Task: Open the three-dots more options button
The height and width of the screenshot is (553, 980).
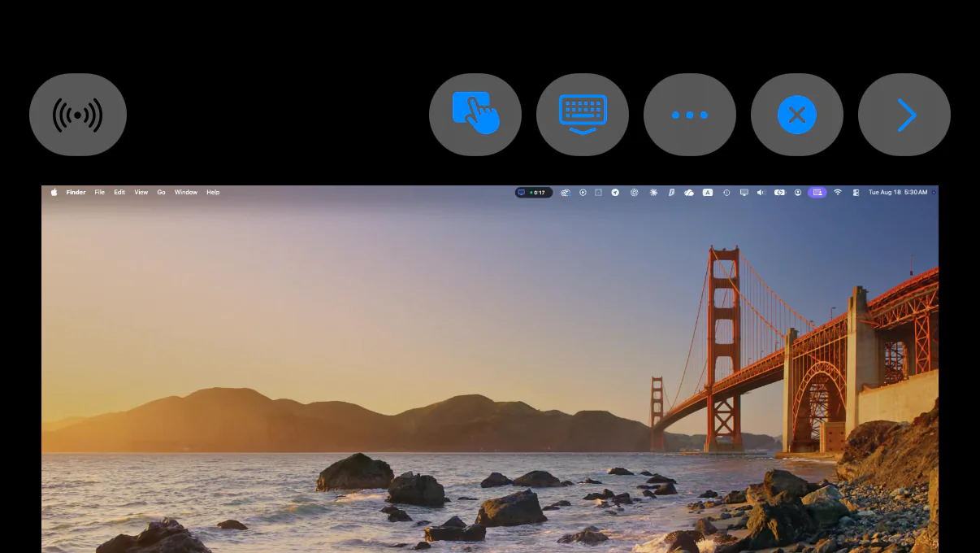Action: (x=690, y=115)
